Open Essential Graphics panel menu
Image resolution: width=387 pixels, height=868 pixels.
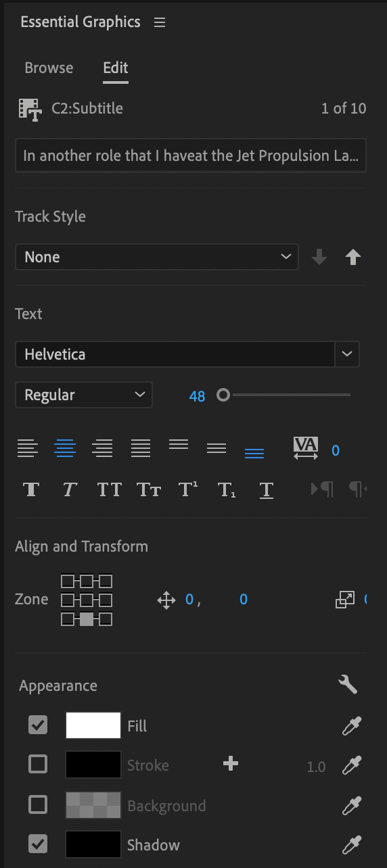click(160, 22)
